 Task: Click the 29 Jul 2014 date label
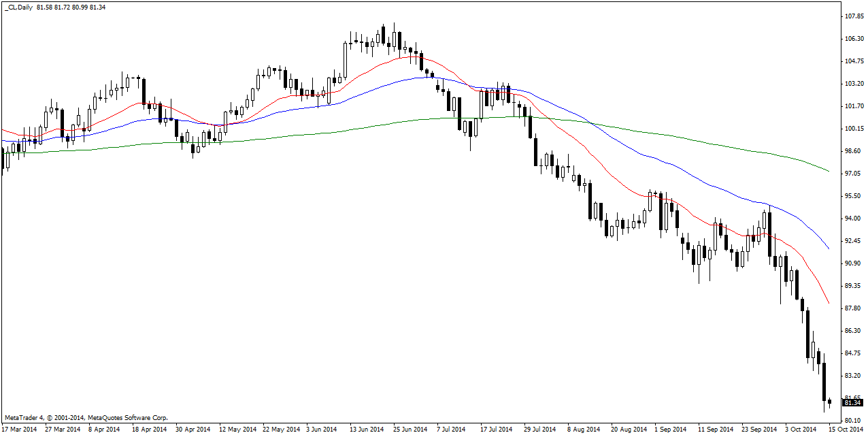[x=539, y=430]
